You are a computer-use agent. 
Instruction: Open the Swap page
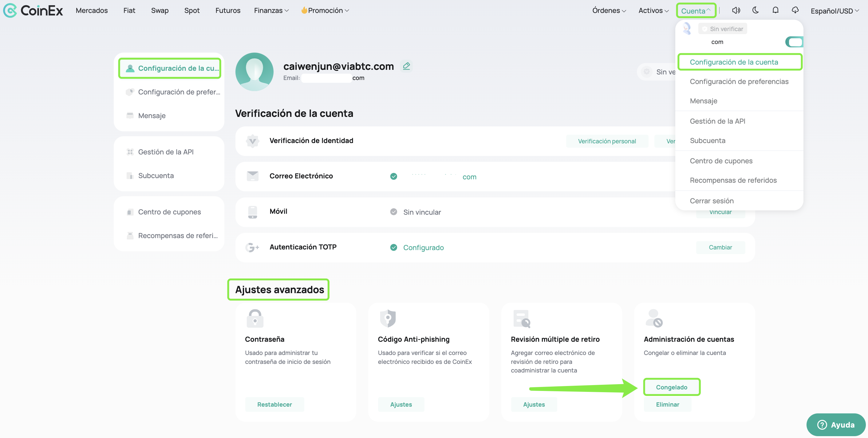click(x=160, y=10)
